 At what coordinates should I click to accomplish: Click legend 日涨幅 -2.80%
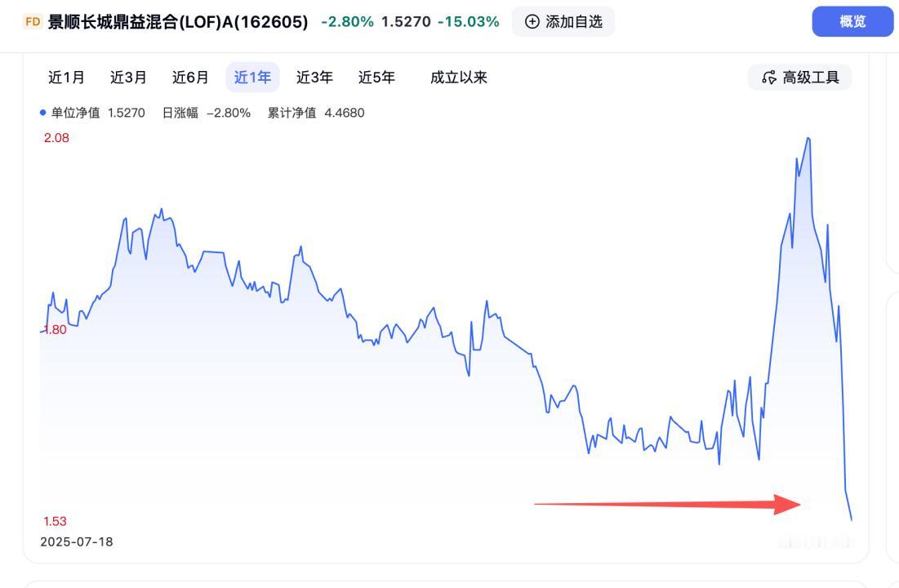[x=207, y=113]
